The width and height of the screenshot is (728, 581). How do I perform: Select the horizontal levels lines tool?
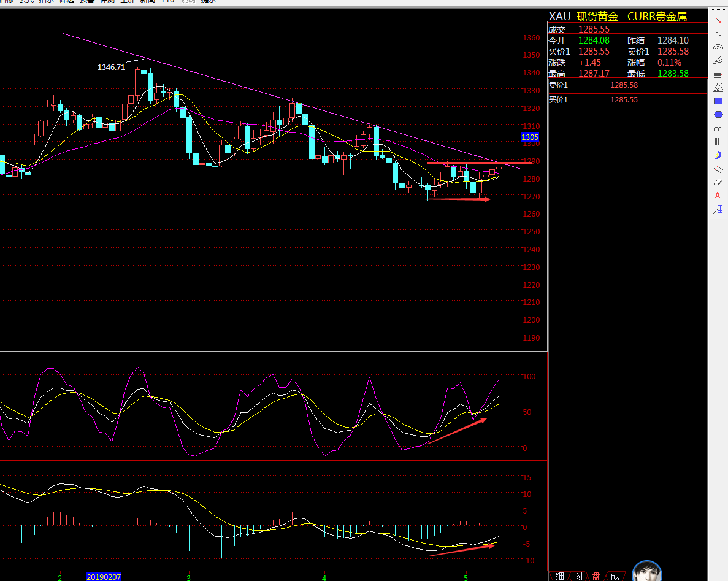tap(718, 74)
